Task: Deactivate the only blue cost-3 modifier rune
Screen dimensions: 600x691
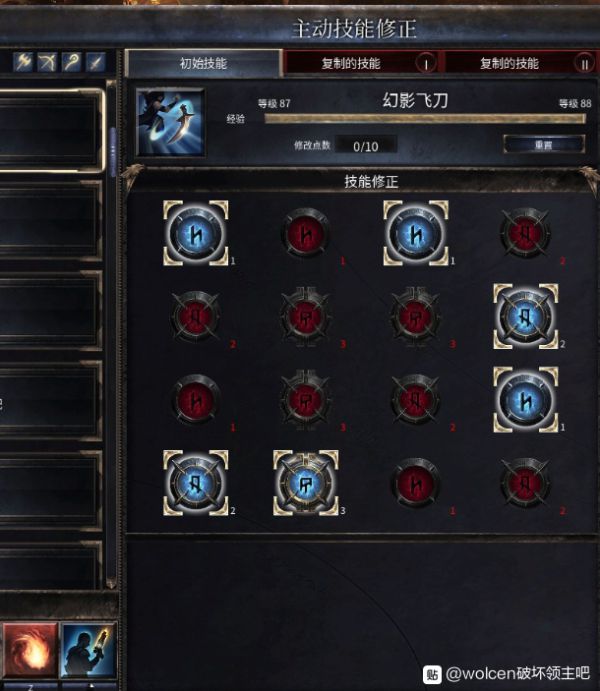Action: (306, 483)
